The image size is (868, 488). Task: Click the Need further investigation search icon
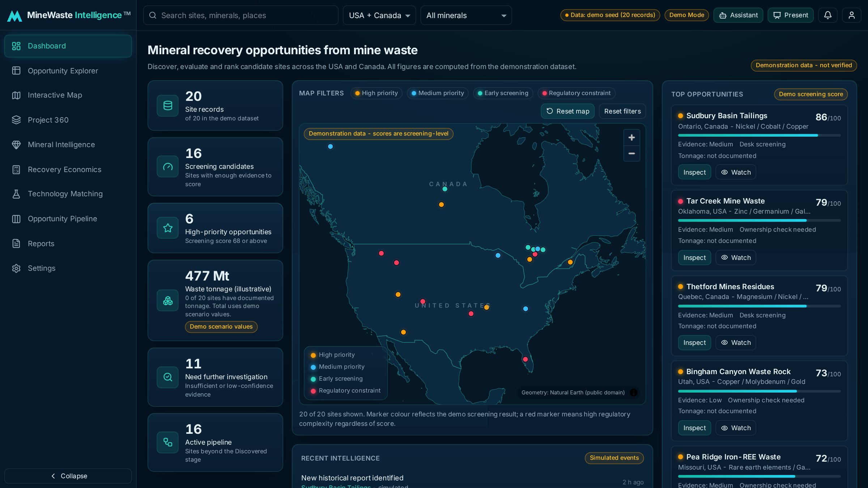coord(167,377)
